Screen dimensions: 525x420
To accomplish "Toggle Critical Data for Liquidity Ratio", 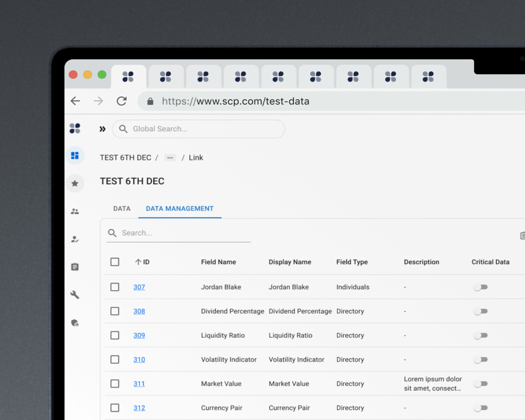I will coord(480,335).
